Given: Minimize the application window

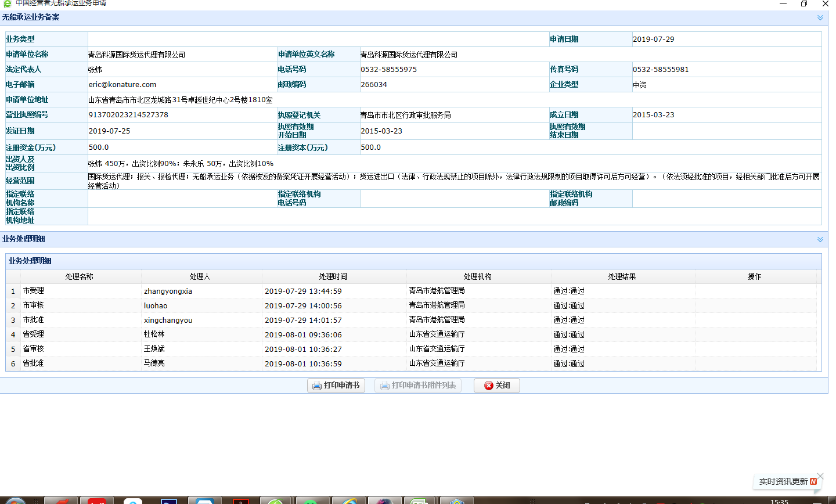Looking at the screenshot, I should [x=783, y=3].
